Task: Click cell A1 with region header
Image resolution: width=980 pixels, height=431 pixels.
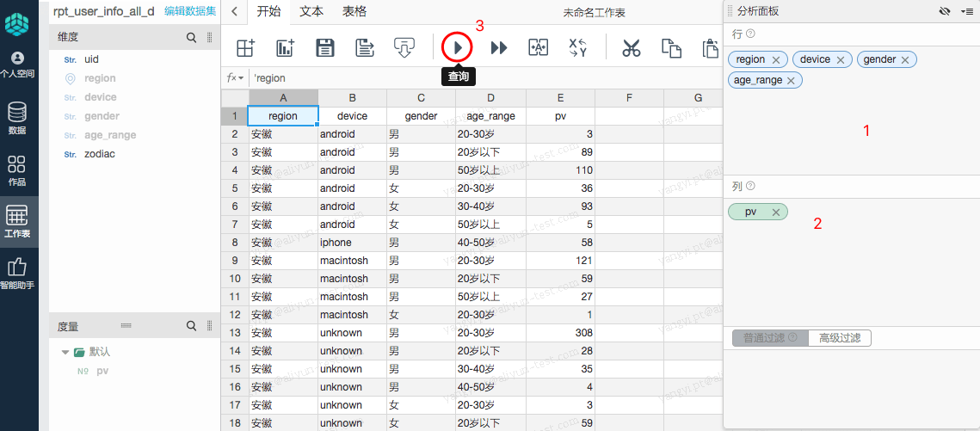Action: point(283,116)
